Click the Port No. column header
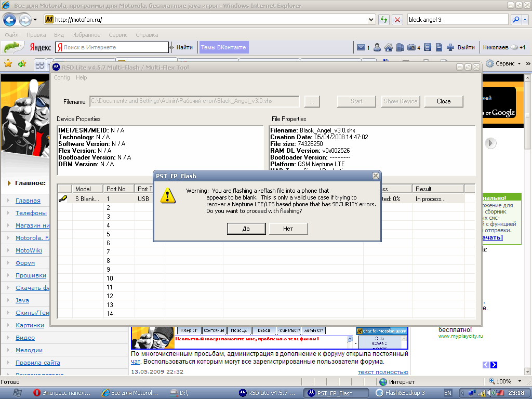Image resolution: width=532 pixels, height=399 pixels. (x=119, y=189)
